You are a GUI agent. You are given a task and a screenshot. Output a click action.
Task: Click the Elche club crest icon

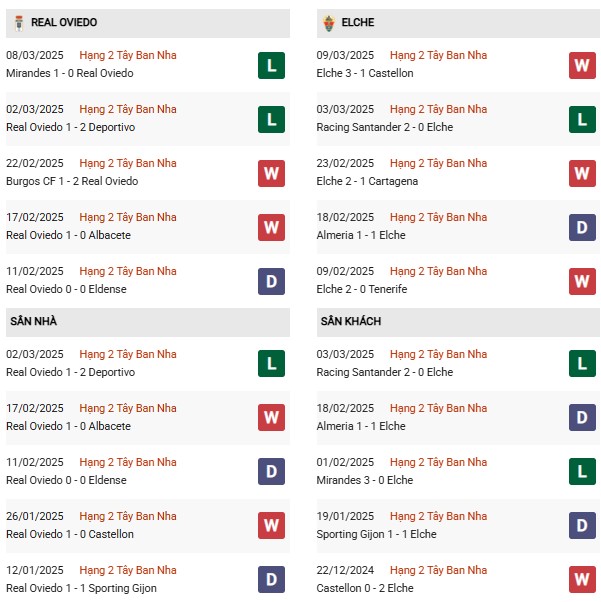pos(329,23)
